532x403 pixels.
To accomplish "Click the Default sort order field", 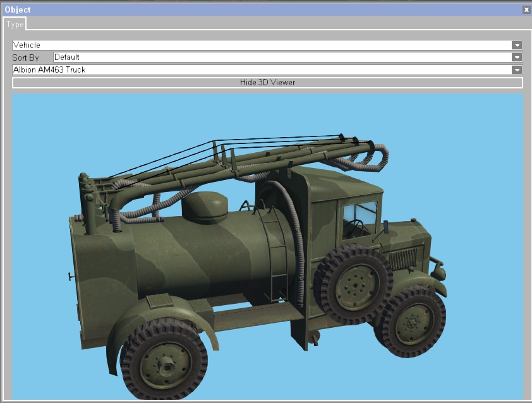I will [x=287, y=57].
